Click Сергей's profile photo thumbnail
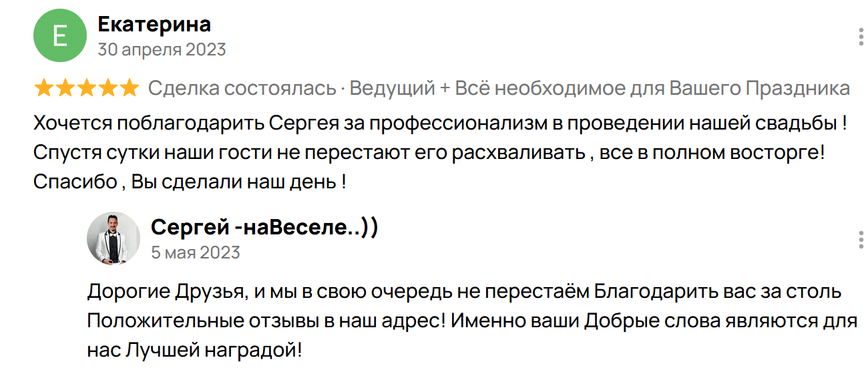The width and height of the screenshot is (868, 378). [x=114, y=238]
